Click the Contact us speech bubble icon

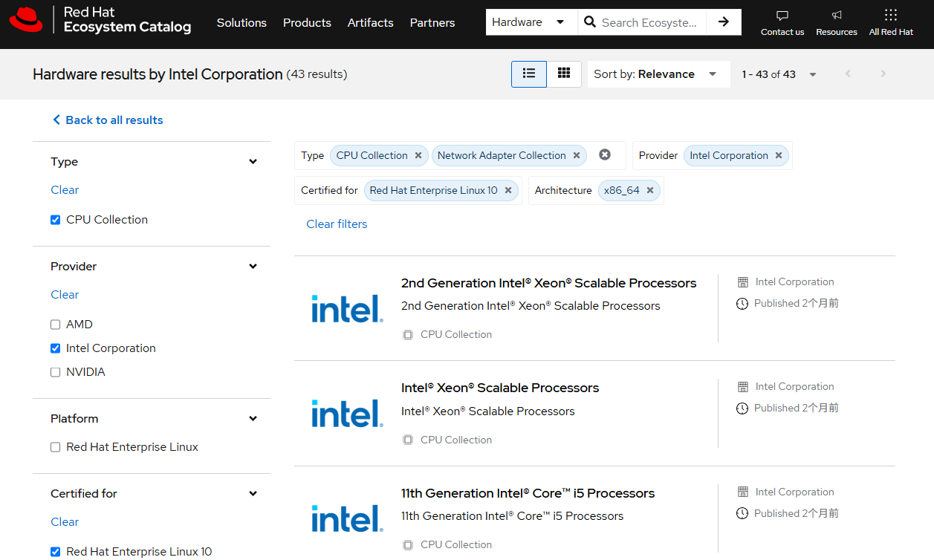(x=782, y=16)
